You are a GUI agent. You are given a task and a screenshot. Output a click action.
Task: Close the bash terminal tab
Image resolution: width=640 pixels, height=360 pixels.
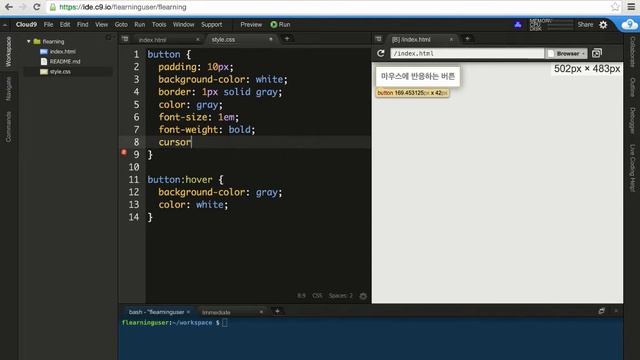188,312
